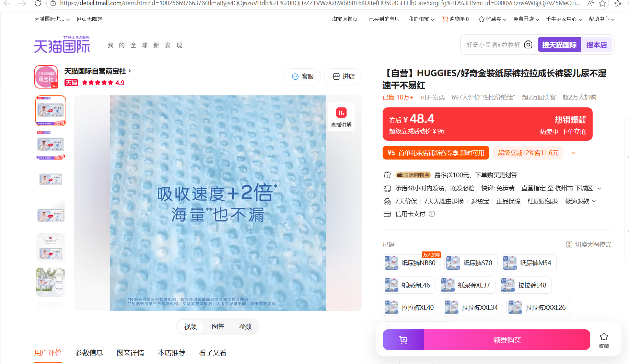This screenshot has height=364, width=629.
Task: Select the fourth product thumbnail
Action: [51, 214]
